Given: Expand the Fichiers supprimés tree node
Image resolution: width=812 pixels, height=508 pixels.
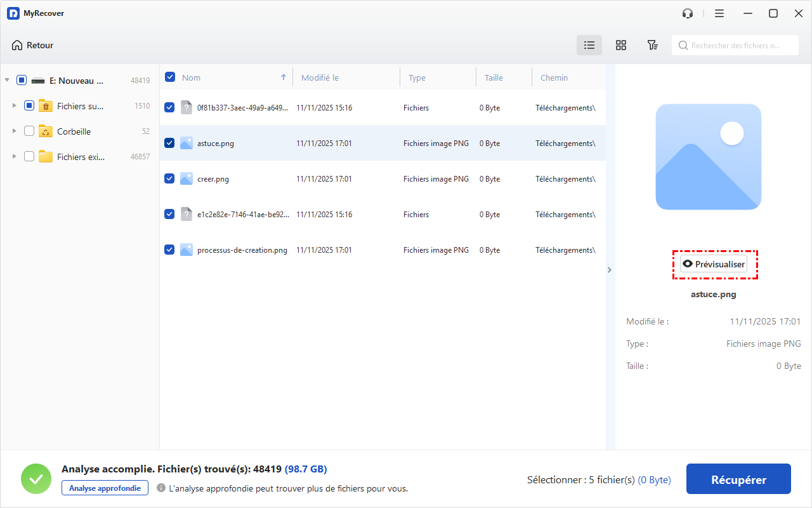Looking at the screenshot, I should coord(14,106).
